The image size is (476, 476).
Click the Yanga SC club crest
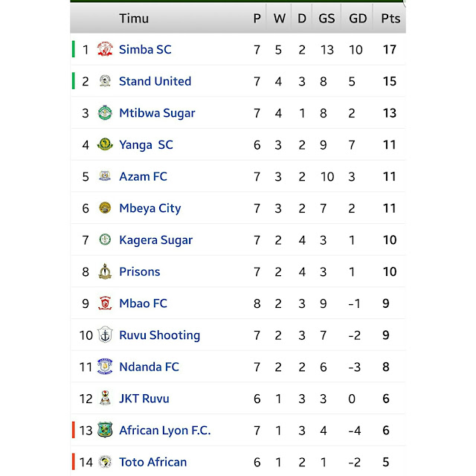click(105, 145)
